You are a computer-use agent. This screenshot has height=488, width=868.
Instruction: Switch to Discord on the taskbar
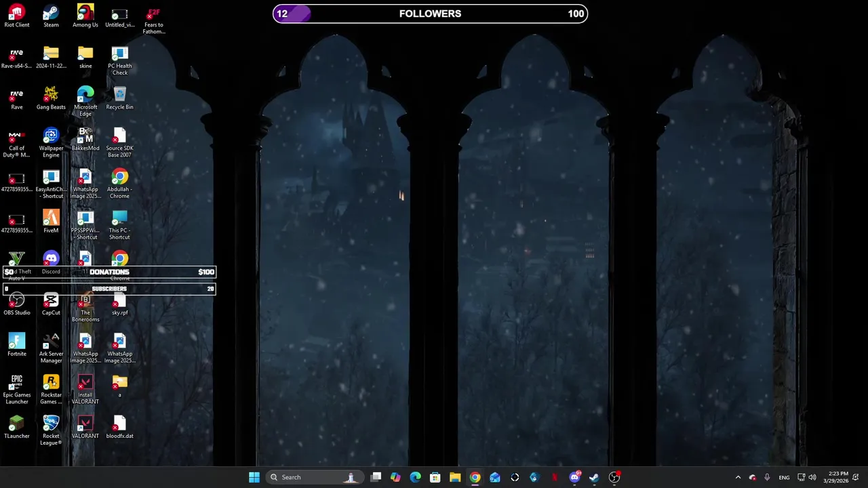[574, 477]
